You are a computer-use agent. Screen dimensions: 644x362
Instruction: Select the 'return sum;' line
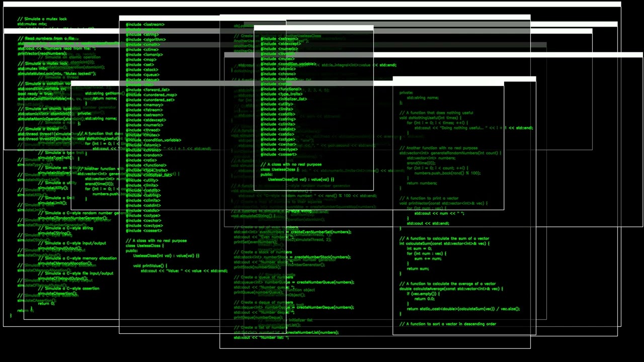[x=418, y=268]
